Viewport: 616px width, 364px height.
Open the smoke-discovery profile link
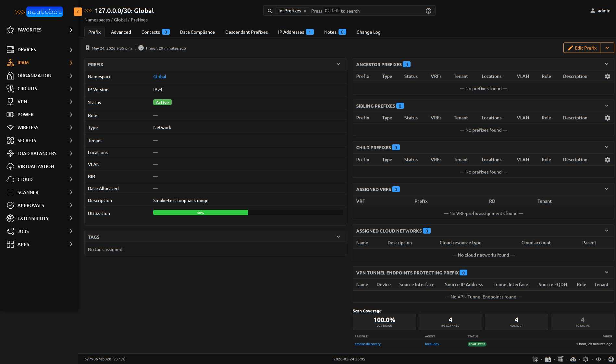(368, 344)
